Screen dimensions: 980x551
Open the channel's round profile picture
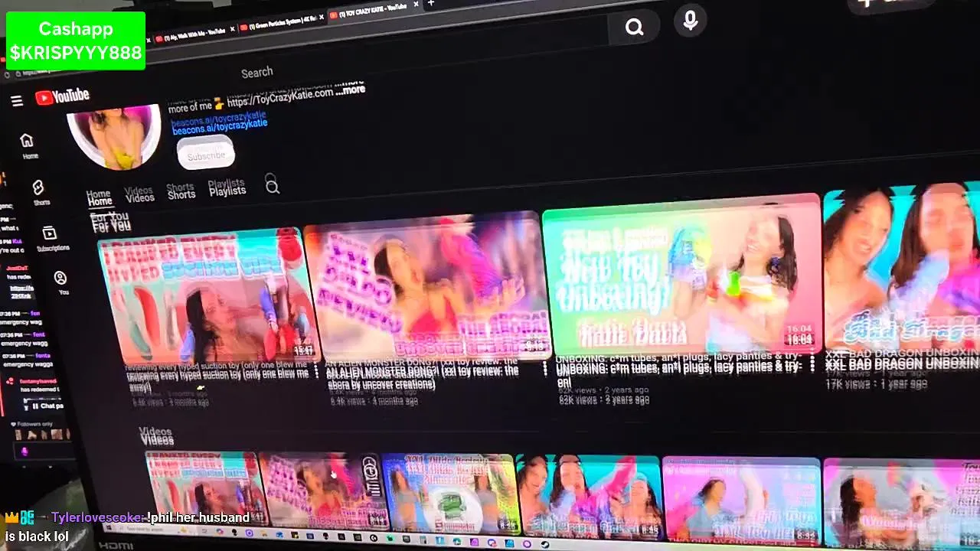pos(115,135)
